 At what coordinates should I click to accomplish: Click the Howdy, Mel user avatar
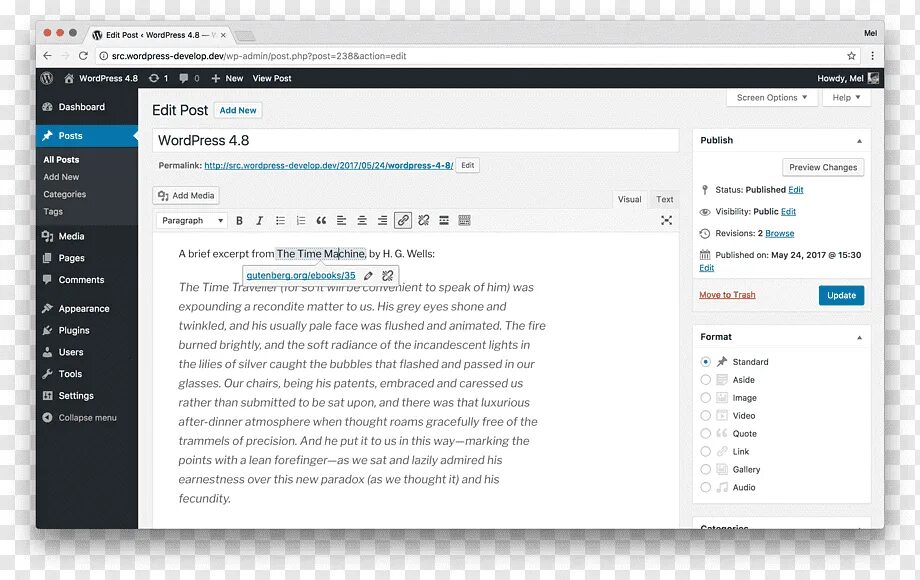873,78
